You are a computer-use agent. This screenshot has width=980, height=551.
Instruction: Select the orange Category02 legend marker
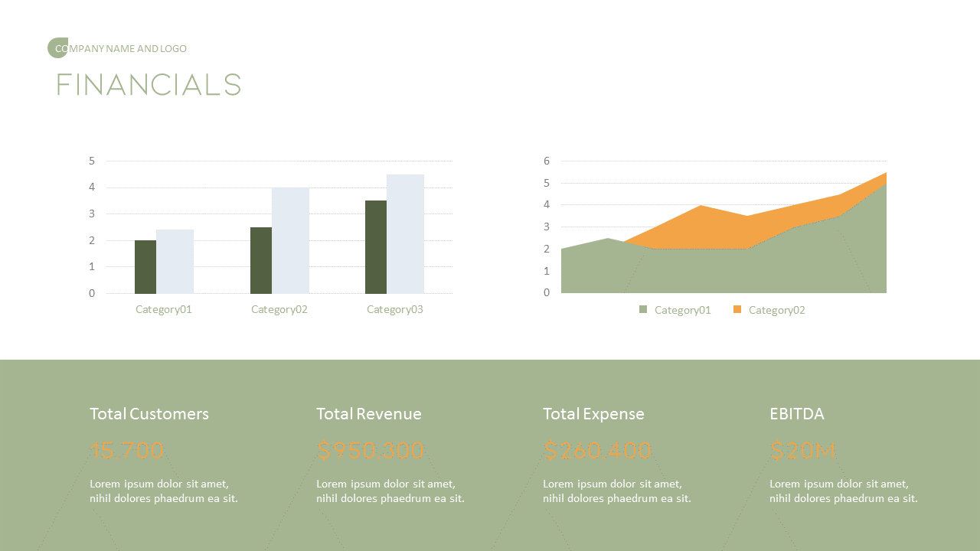pos(737,310)
